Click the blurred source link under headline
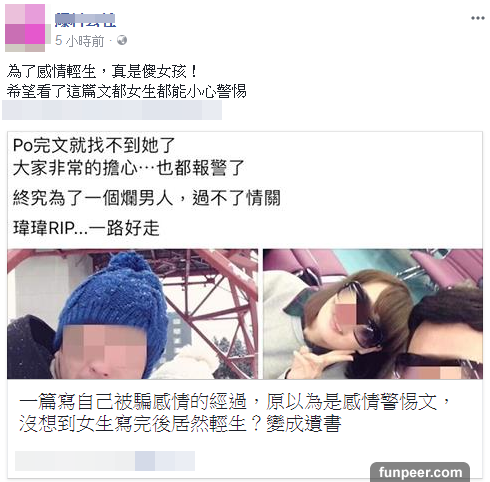This screenshot has height=482, width=490. point(105,461)
